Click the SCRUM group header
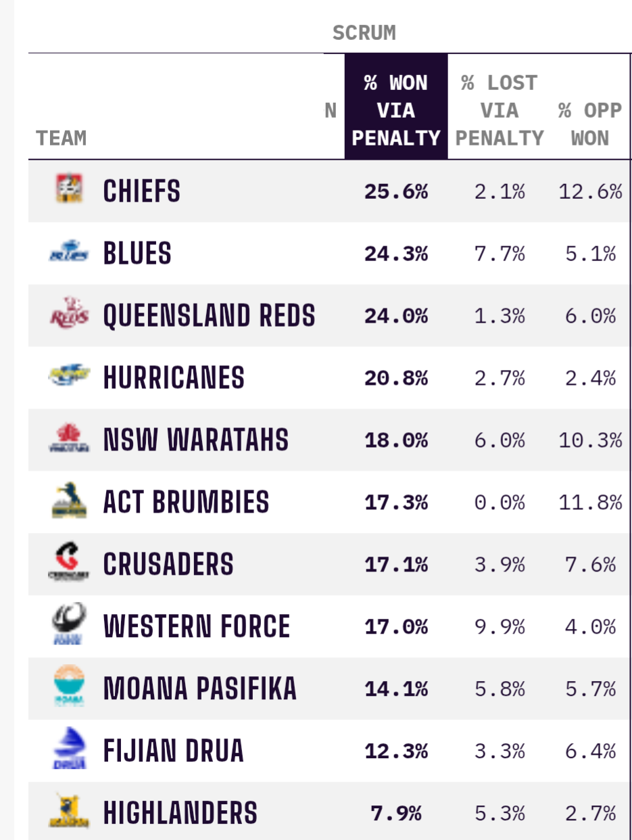 364,32
